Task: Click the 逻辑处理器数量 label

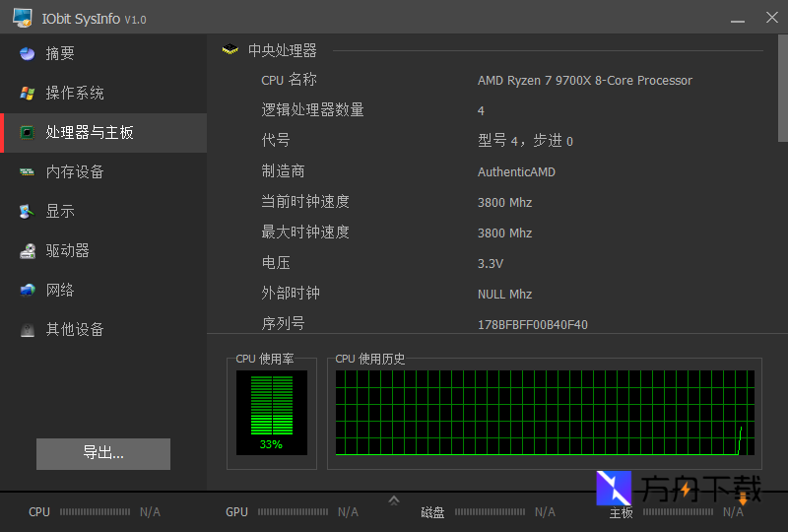Action: 312,109
